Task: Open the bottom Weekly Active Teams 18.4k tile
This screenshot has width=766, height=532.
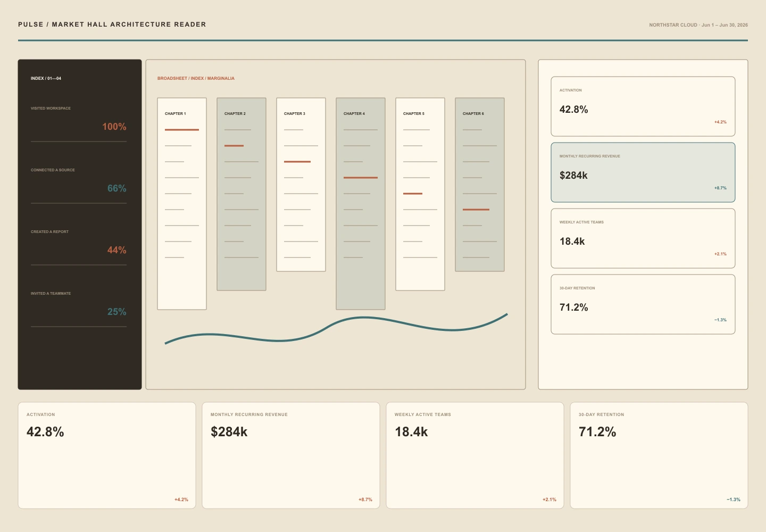Action: tap(475, 455)
